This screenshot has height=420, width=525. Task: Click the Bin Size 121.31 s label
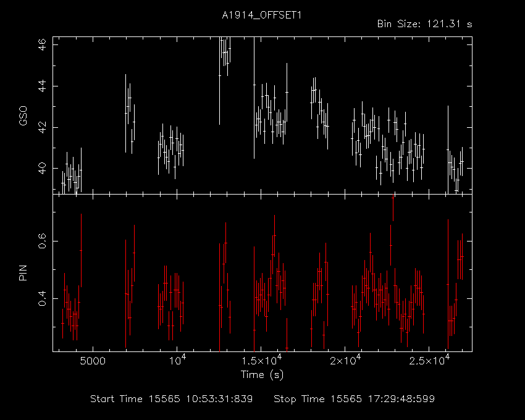[424, 24]
